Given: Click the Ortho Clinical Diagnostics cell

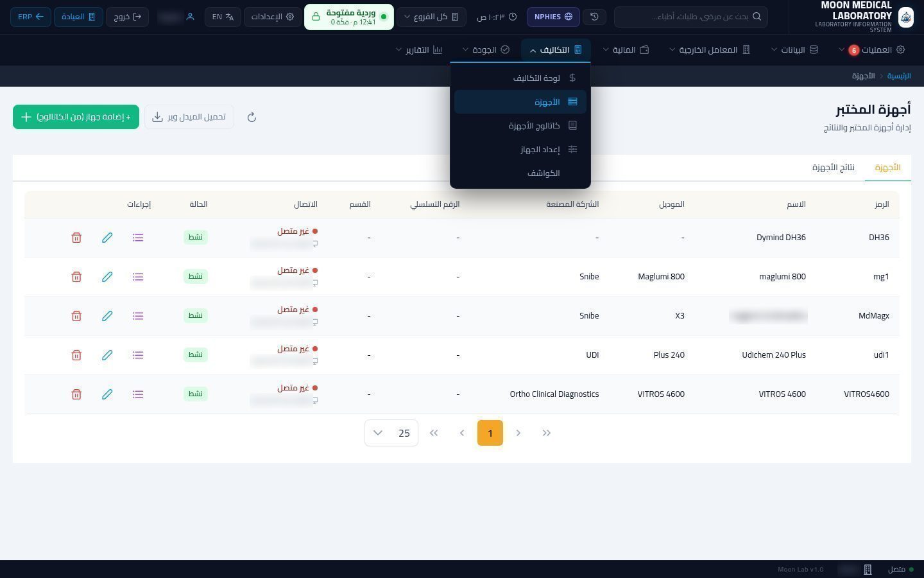Looking at the screenshot, I should pyautogui.click(x=554, y=394).
